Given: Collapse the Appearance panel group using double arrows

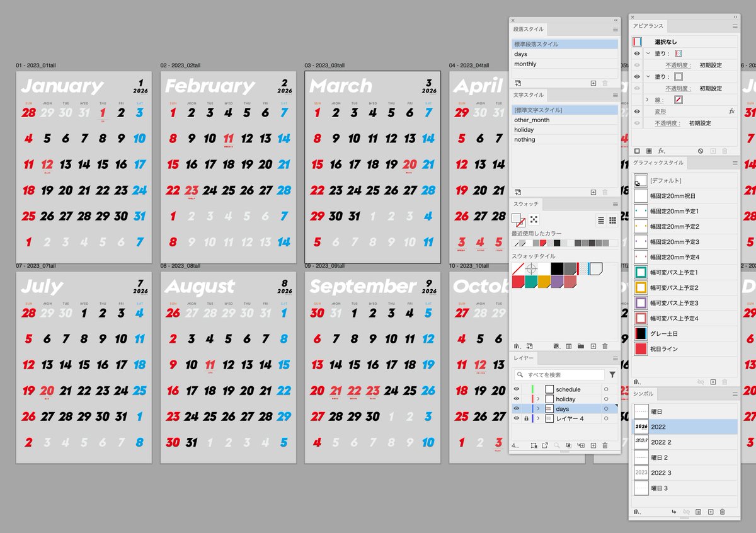Looking at the screenshot, I should tap(735, 17).
